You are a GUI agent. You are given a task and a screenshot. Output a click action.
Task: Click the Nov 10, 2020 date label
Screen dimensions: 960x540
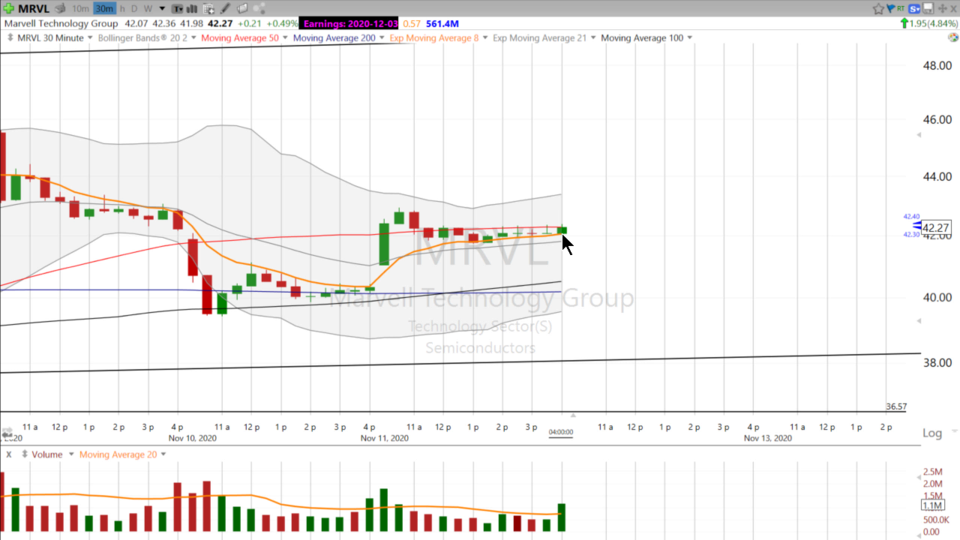coord(192,438)
